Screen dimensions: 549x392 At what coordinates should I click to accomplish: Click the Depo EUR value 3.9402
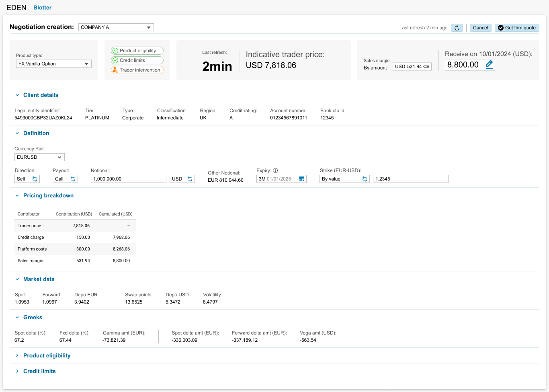tap(82, 302)
